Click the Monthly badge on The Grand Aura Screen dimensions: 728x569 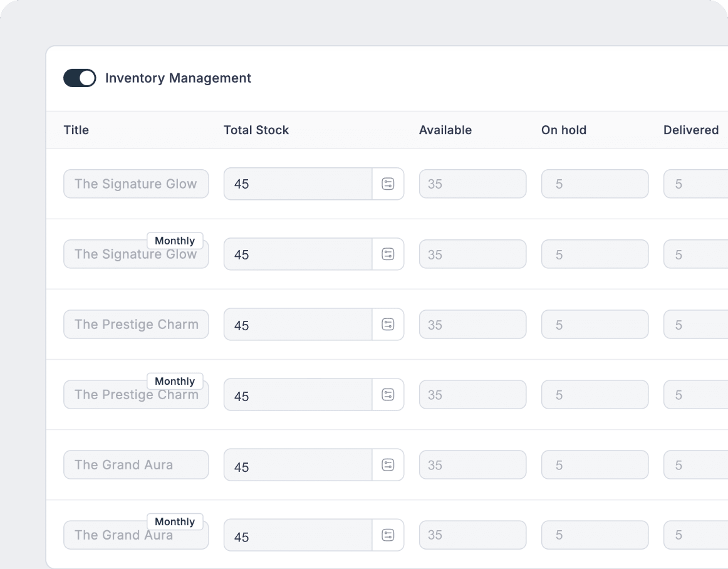[175, 521]
